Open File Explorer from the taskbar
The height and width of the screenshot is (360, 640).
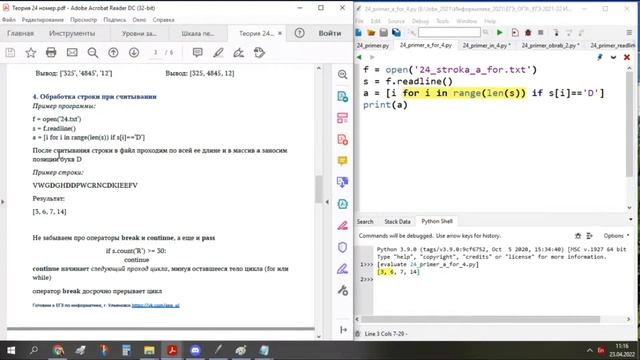149,350
